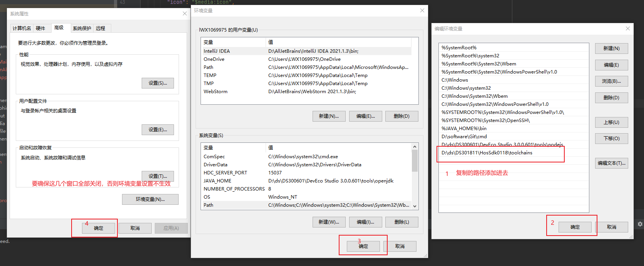Open 编辑文本(T)... text editing

(611, 163)
